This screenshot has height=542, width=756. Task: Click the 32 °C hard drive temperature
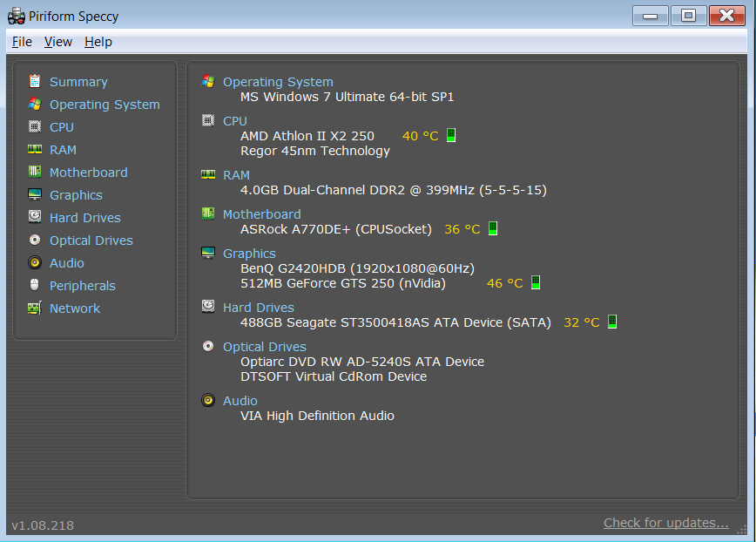[x=582, y=322]
